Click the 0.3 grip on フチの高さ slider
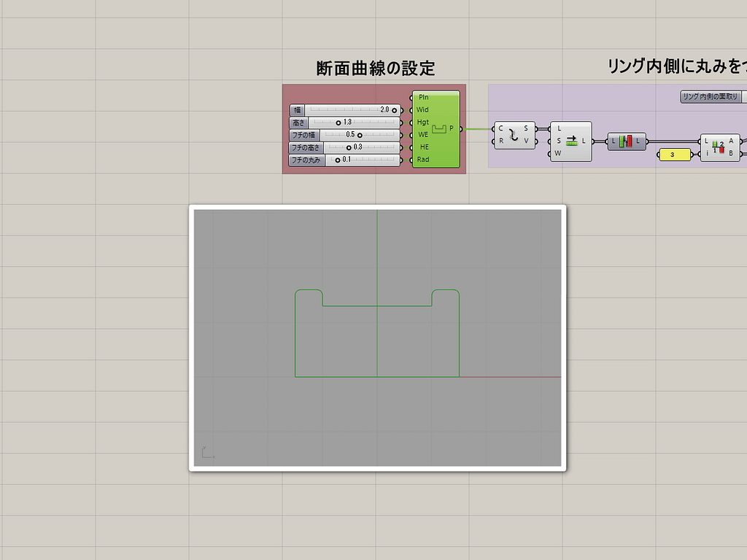The height and width of the screenshot is (560, 747). coord(349,148)
